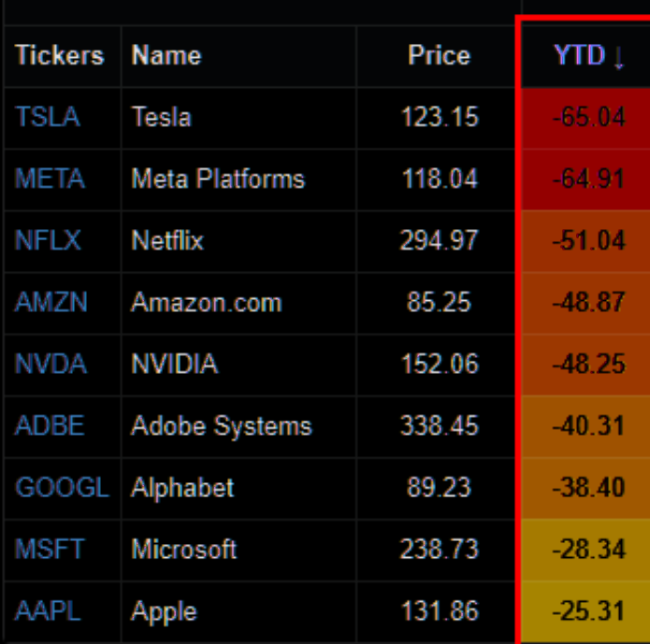Click the Tickers column header
This screenshot has height=644, width=650.
tap(59, 55)
